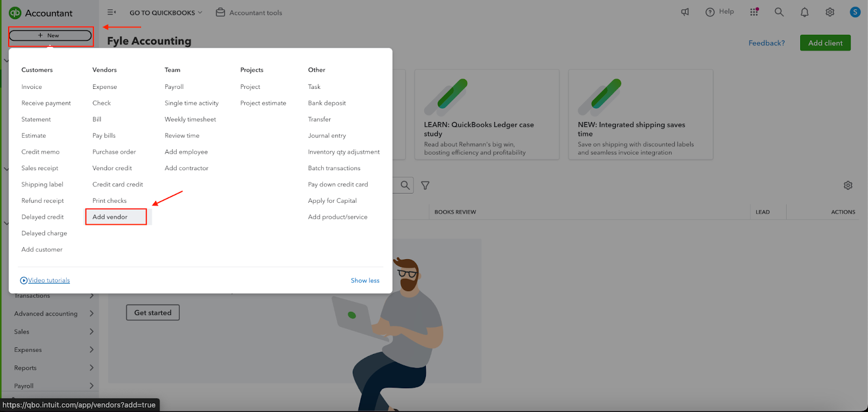Choose Add customer under Customers
Screen dimensions: 868x412
(x=42, y=249)
